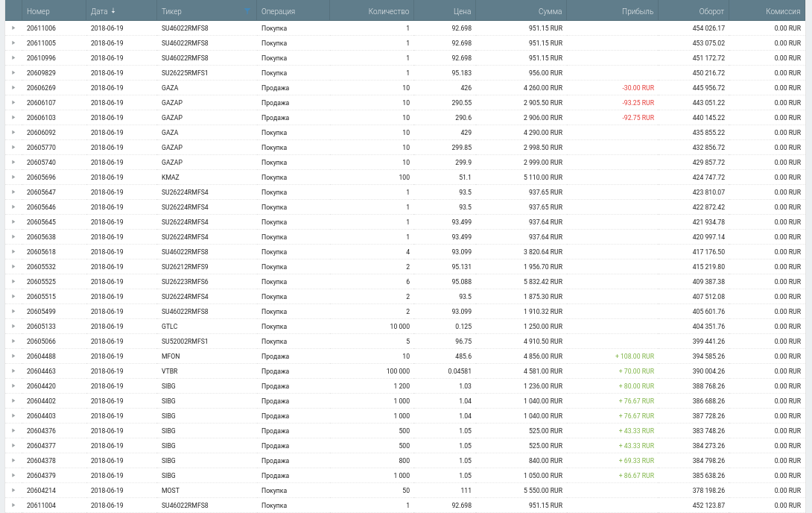The width and height of the screenshot is (812, 513).
Task: Expand row of order 20605740
Action: click(x=13, y=163)
